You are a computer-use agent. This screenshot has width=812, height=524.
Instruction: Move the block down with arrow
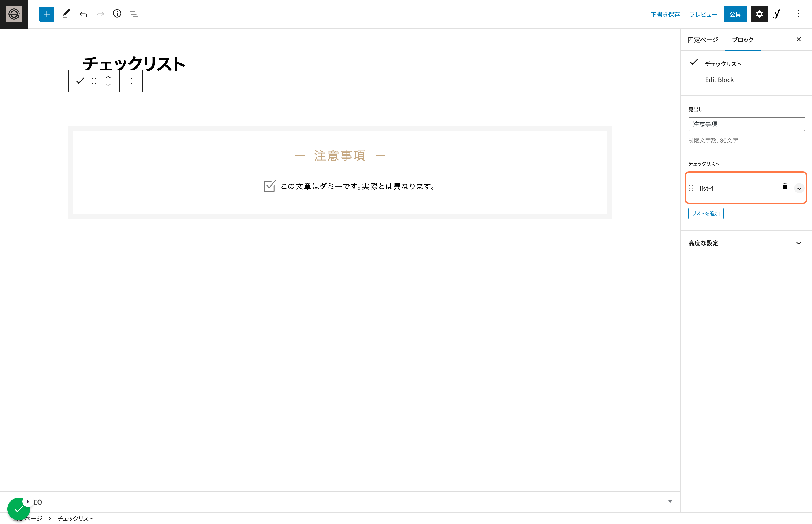click(108, 85)
